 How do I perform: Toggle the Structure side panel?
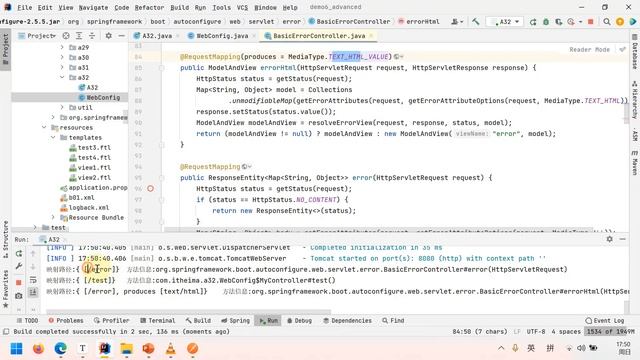click(6, 239)
